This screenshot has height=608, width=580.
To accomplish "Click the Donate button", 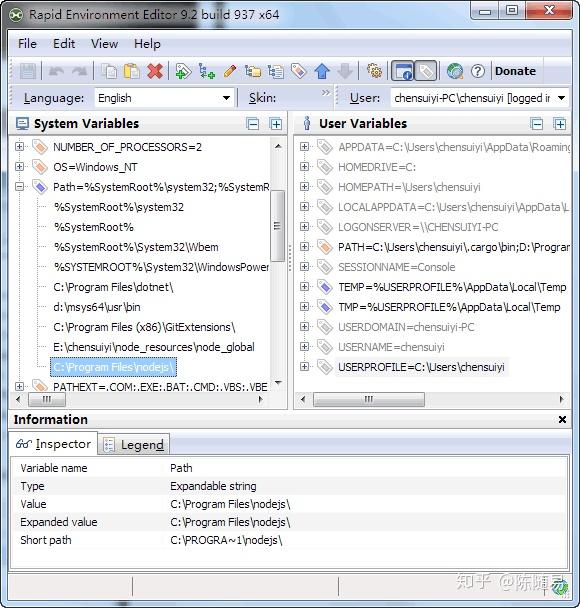I will click(x=515, y=71).
